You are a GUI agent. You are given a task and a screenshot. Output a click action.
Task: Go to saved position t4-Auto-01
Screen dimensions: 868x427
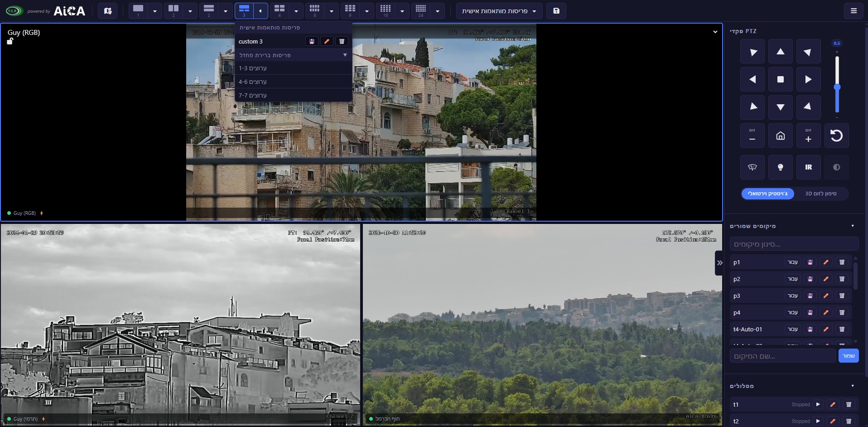click(x=792, y=329)
